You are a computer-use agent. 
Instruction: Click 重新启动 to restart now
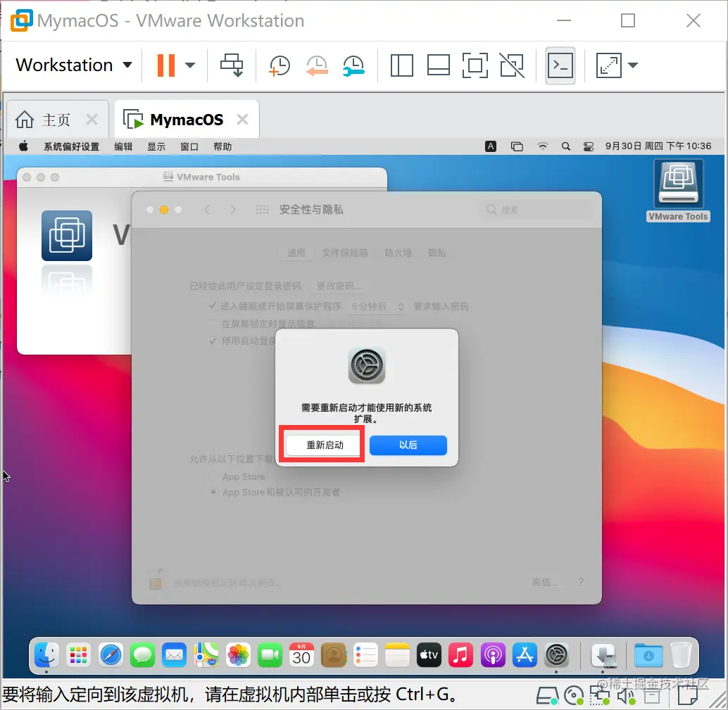pos(324,445)
